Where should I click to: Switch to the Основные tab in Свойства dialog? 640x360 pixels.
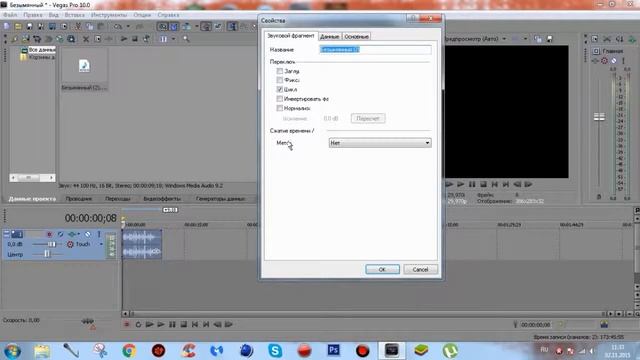click(356, 36)
